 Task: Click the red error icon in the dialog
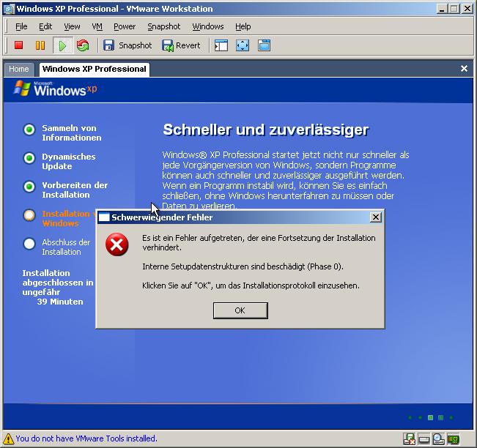tap(117, 244)
